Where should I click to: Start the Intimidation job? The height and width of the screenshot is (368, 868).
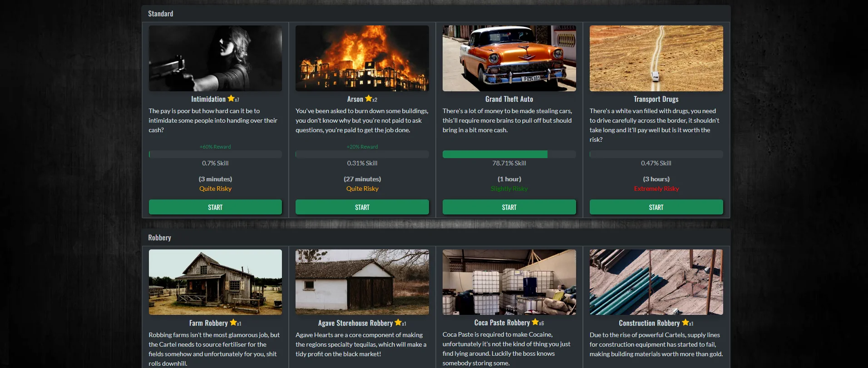pos(215,207)
